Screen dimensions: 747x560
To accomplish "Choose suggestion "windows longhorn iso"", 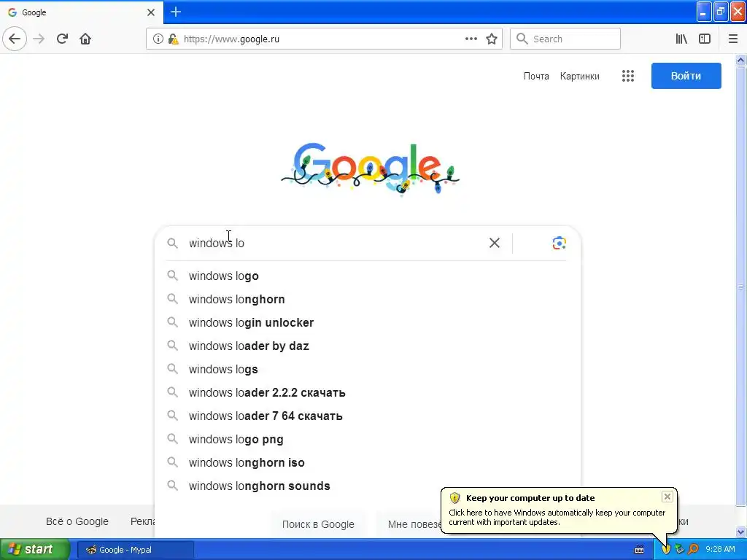I will [x=368, y=462].
